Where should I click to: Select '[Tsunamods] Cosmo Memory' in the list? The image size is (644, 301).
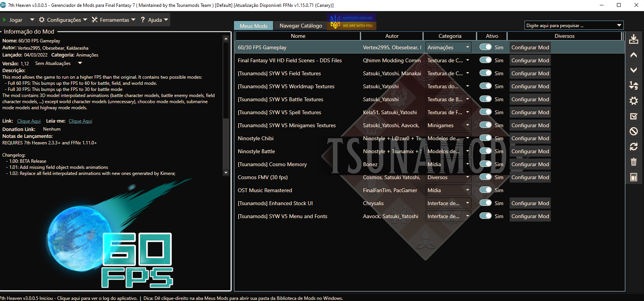(272, 164)
